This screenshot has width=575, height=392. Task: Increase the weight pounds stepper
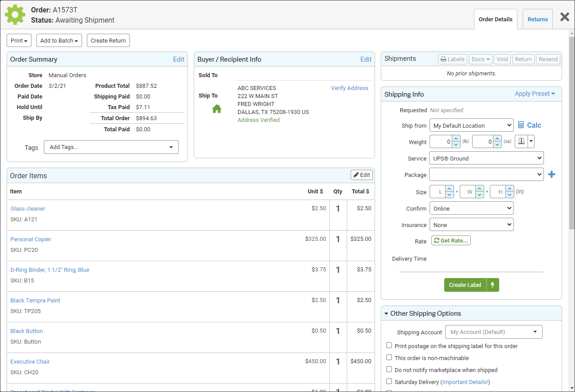coord(456,139)
